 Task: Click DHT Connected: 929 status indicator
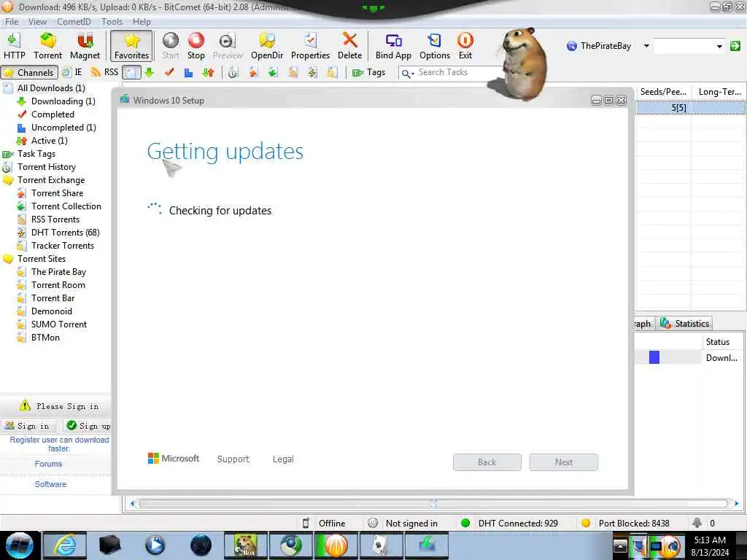tap(509, 524)
